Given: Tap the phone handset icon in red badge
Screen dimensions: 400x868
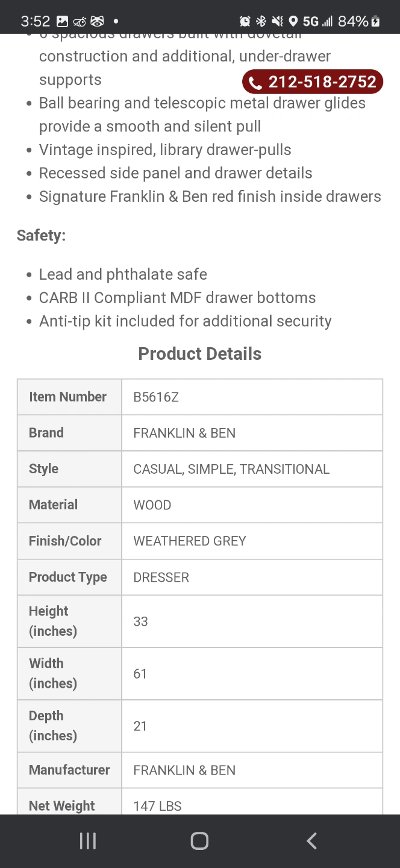Looking at the screenshot, I should coord(255,83).
